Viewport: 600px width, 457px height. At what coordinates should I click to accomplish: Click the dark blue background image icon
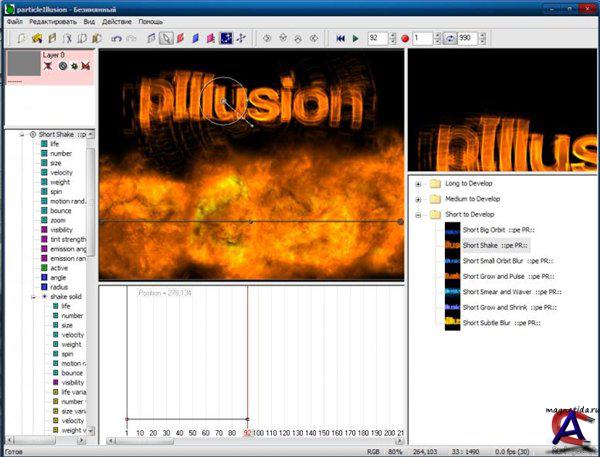tap(226, 38)
